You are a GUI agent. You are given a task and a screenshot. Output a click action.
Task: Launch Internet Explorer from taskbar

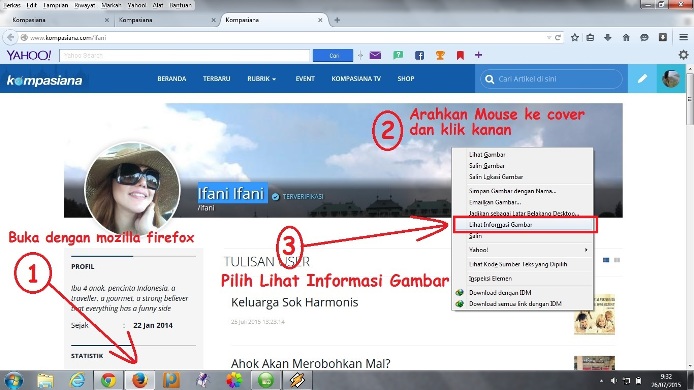[77, 380]
